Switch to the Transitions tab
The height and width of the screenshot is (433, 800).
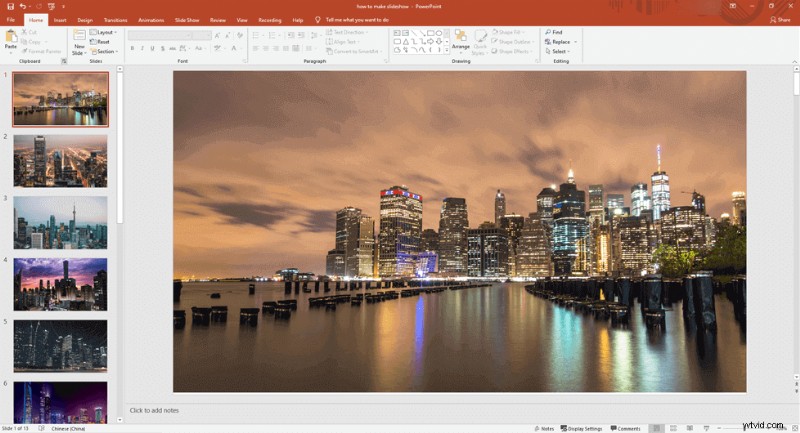coord(116,20)
